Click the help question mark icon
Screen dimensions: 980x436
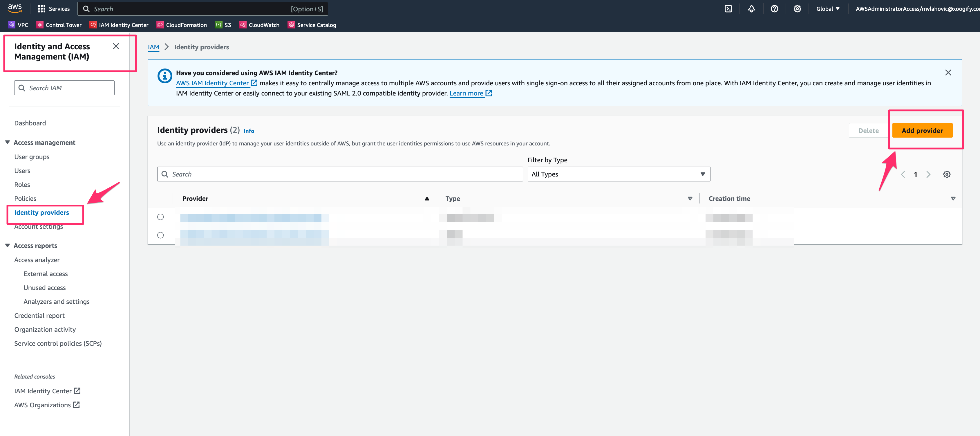(x=774, y=8)
